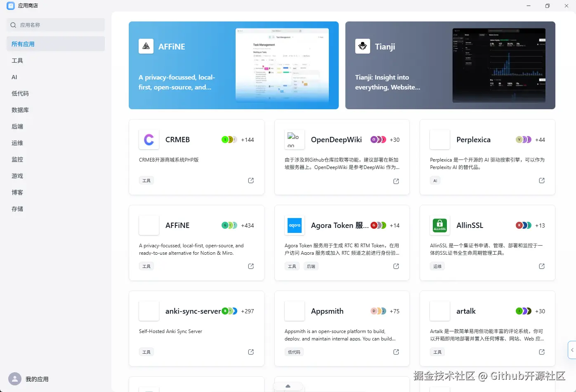The width and height of the screenshot is (576, 392).
Task: Click the 工具 tag on Agora Token card
Action: tap(292, 266)
